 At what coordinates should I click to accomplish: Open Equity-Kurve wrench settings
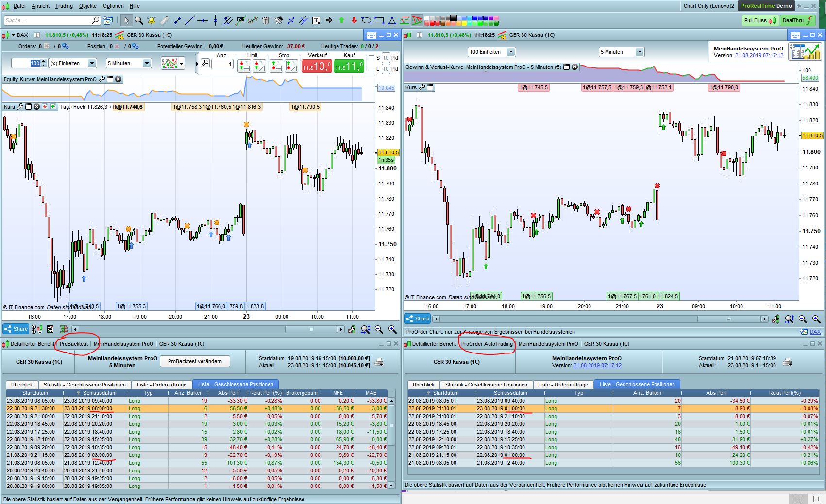(102, 79)
